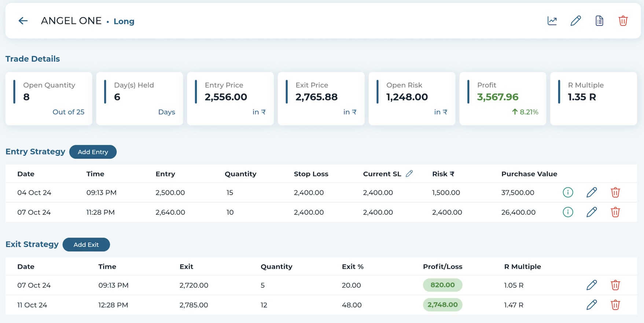Click the Add Entry button

pyautogui.click(x=93, y=152)
